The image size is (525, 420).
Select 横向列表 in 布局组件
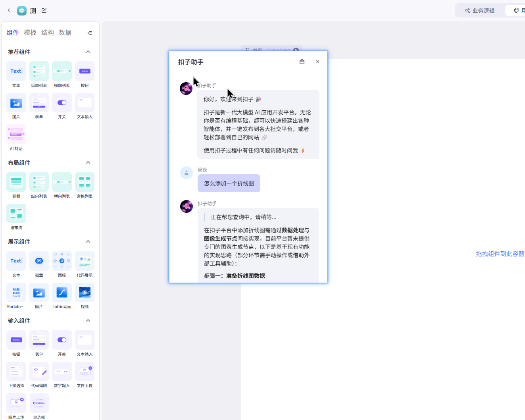pyautogui.click(x=62, y=185)
